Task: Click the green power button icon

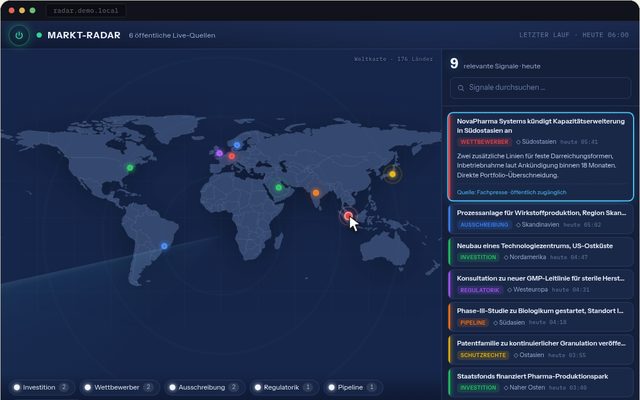Action: click(19, 36)
